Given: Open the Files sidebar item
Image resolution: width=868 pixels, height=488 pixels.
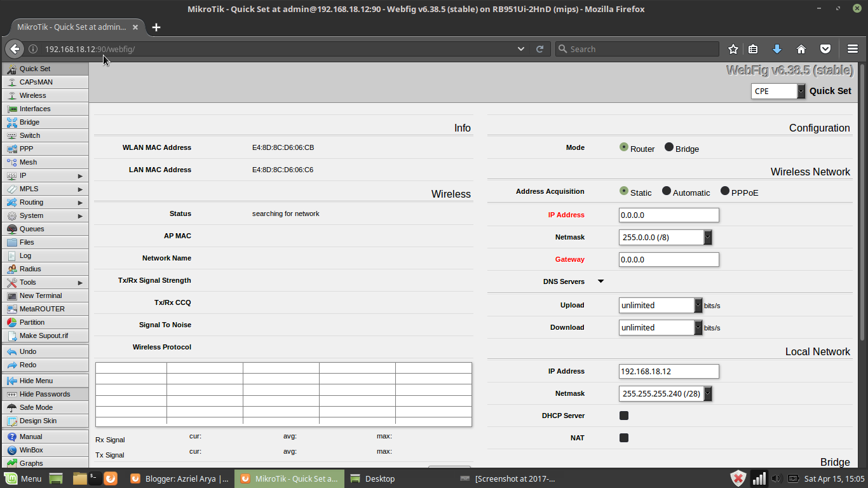Looking at the screenshot, I should 44,242.
